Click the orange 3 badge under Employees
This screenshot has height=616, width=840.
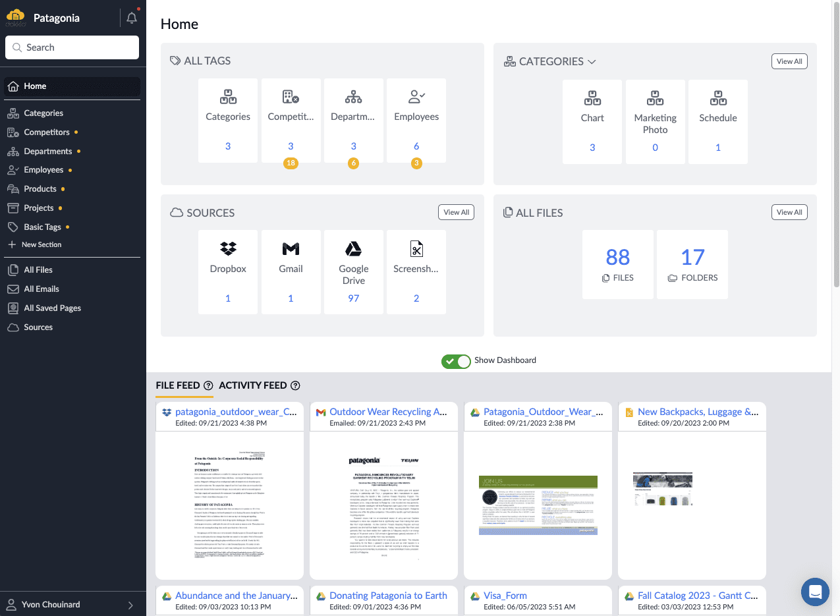pyautogui.click(x=416, y=163)
